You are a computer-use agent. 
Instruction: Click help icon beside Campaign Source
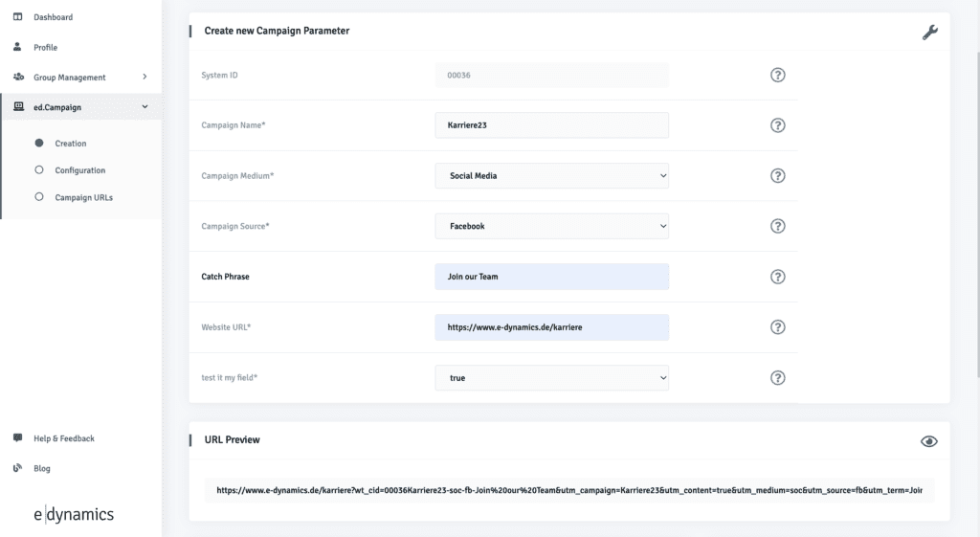point(778,226)
